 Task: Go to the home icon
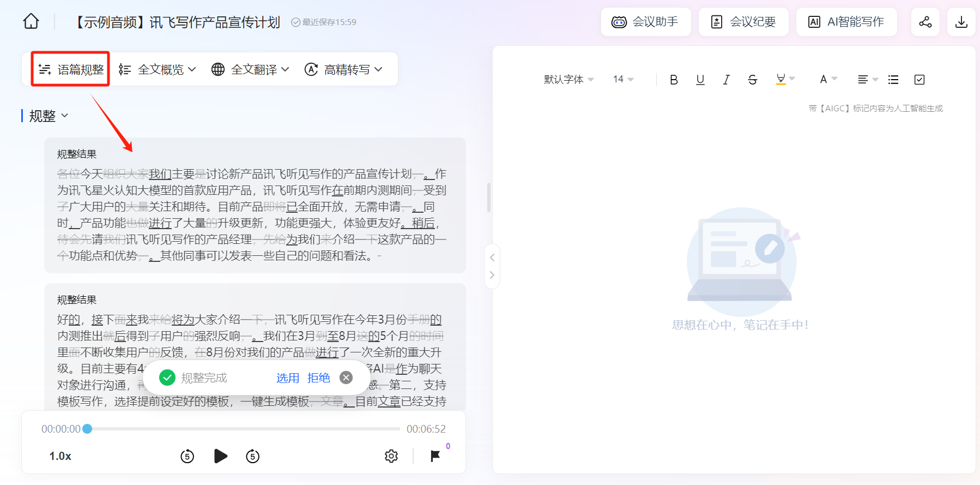pos(31,22)
